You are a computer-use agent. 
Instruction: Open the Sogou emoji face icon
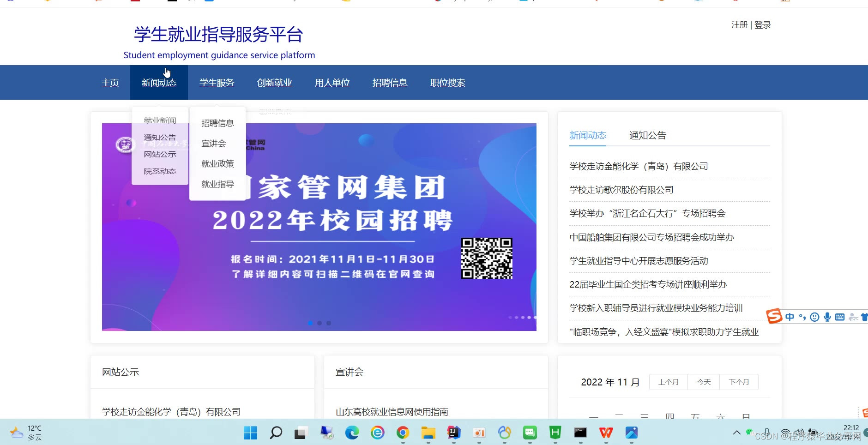tap(815, 317)
